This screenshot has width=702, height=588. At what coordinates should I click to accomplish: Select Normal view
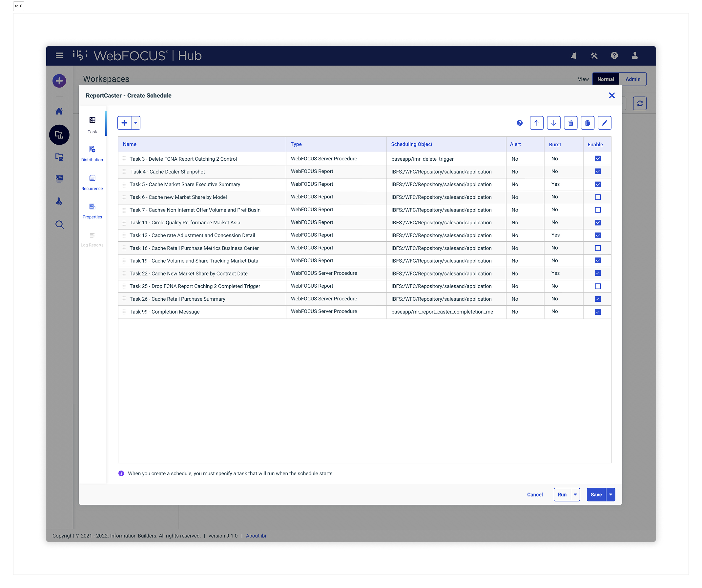click(x=605, y=79)
